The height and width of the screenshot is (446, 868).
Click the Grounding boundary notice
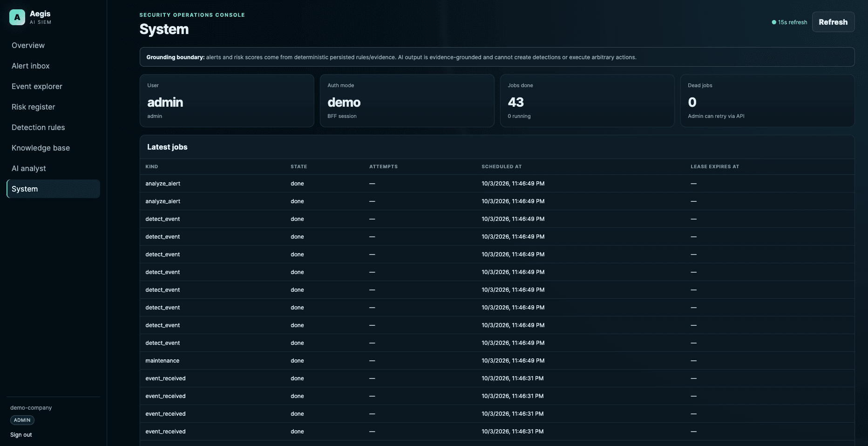pos(497,57)
